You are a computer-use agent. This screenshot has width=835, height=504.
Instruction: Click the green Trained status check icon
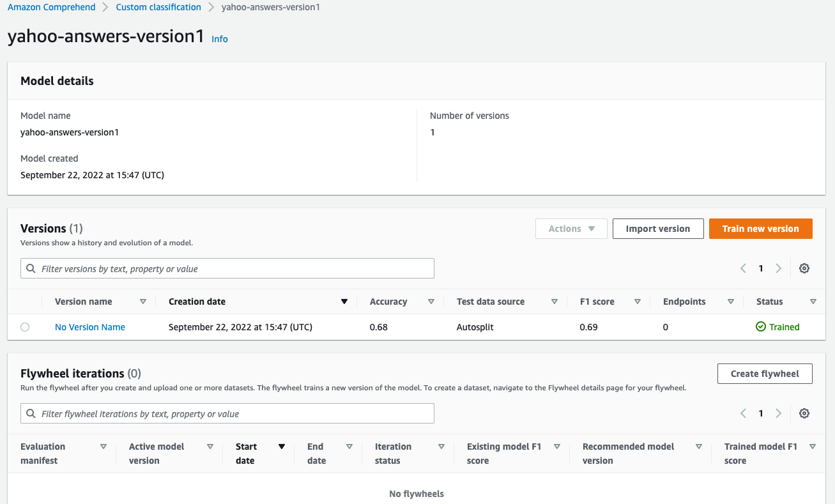pos(760,326)
